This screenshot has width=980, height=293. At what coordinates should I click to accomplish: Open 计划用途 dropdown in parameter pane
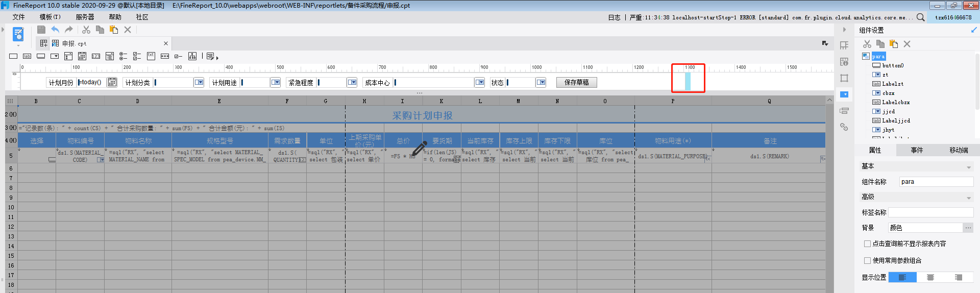pyautogui.click(x=276, y=82)
